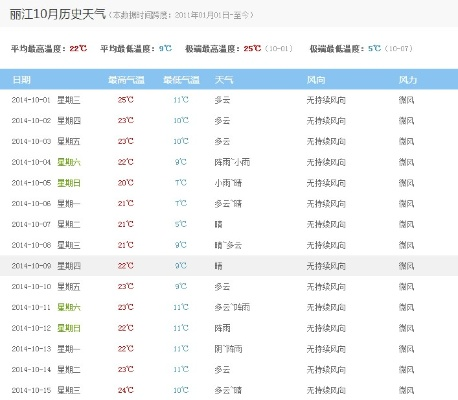Screen dimensions: 458x400
Task: Click the average low temperature value 9℃
Action: (x=165, y=49)
